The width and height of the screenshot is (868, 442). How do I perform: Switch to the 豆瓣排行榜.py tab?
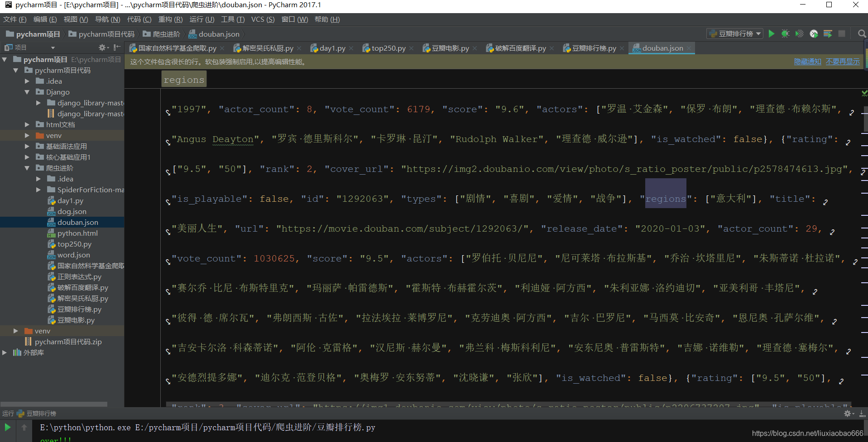tap(594, 48)
